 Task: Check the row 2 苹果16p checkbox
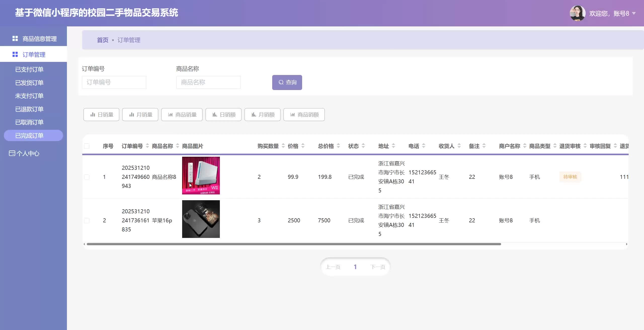click(87, 221)
